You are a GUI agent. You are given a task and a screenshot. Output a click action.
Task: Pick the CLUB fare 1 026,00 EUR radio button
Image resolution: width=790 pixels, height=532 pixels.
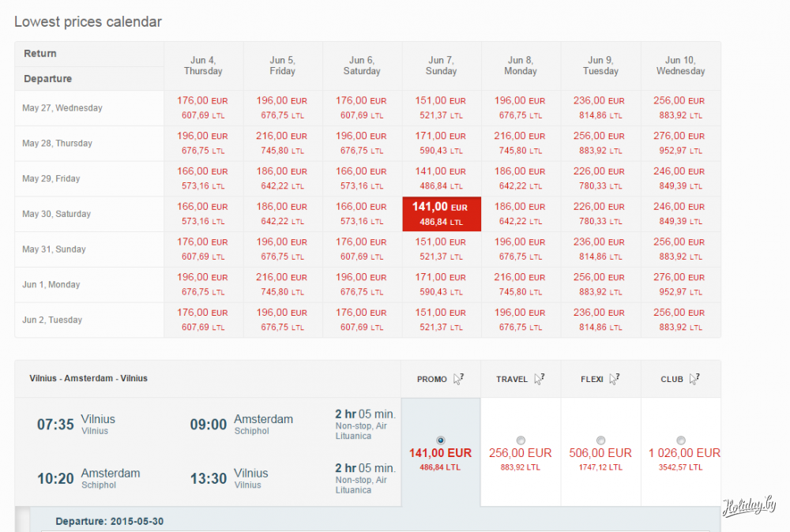[x=680, y=440]
